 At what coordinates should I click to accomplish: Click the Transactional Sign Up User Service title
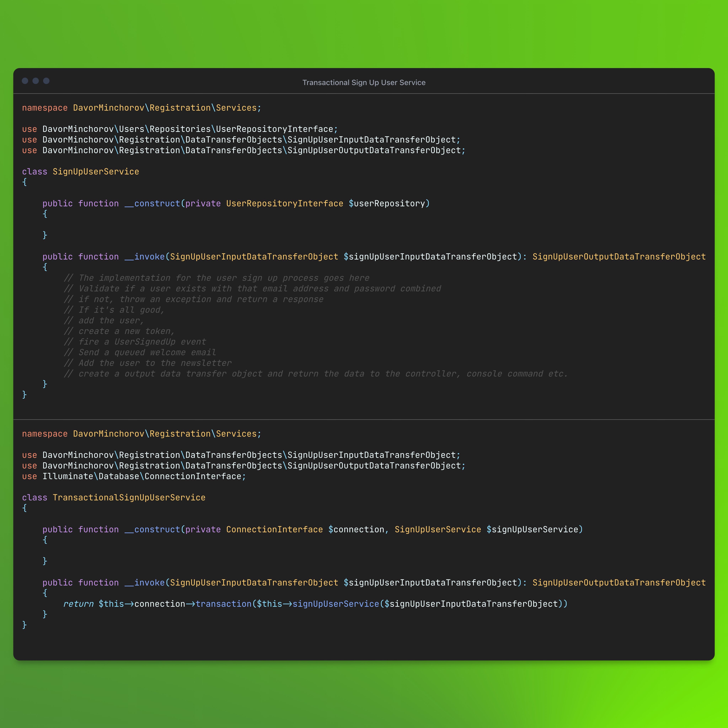click(364, 82)
